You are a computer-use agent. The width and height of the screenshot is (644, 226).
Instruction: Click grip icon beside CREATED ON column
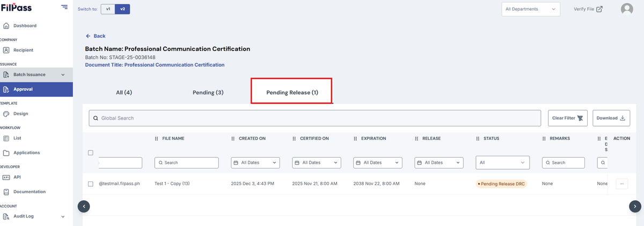click(x=233, y=138)
